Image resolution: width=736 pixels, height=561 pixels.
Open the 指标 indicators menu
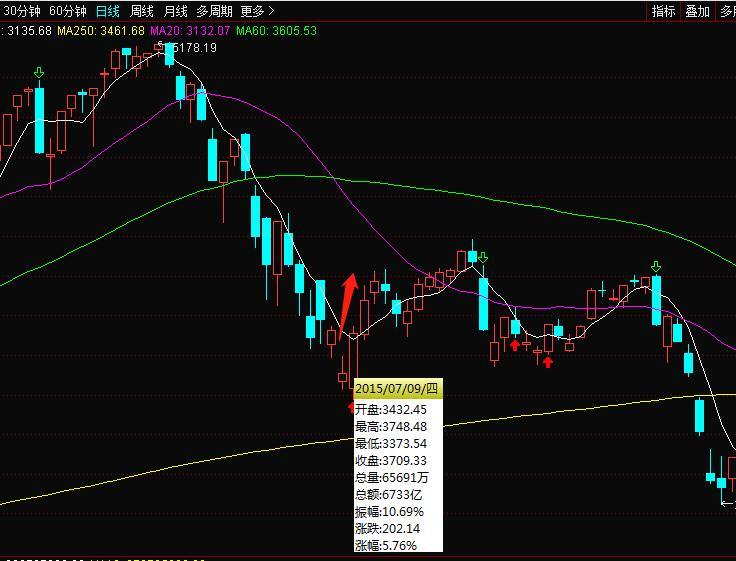663,11
